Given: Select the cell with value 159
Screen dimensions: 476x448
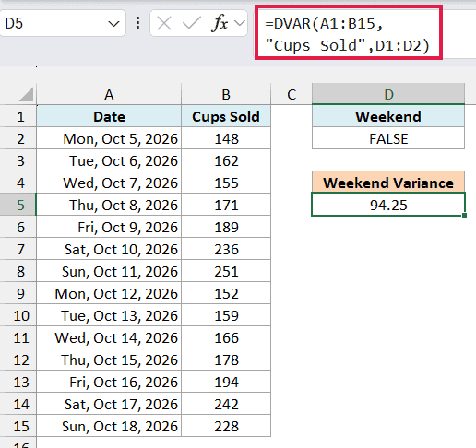Looking at the screenshot, I should (x=226, y=315).
